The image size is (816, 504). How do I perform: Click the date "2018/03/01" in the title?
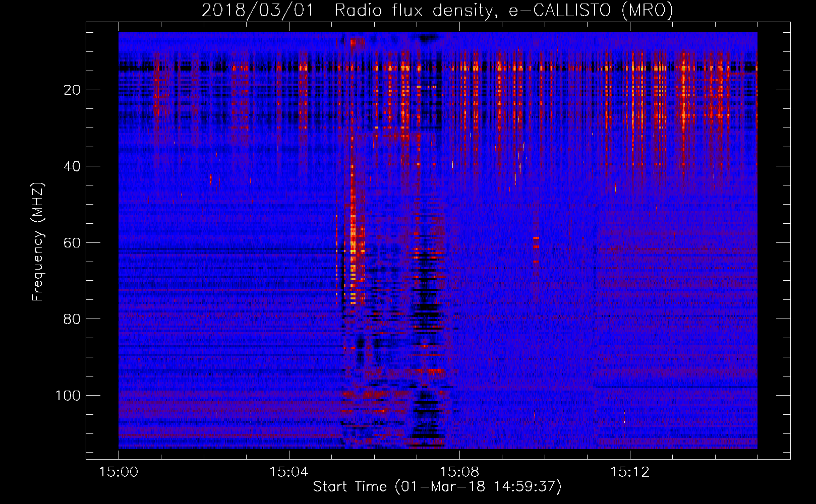[258, 10]
